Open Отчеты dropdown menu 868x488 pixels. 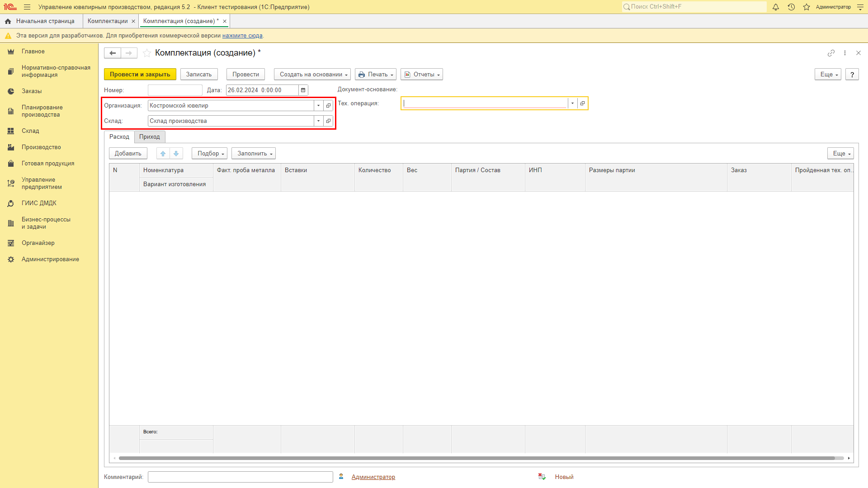pyautogui.click(x=422, y=75)
